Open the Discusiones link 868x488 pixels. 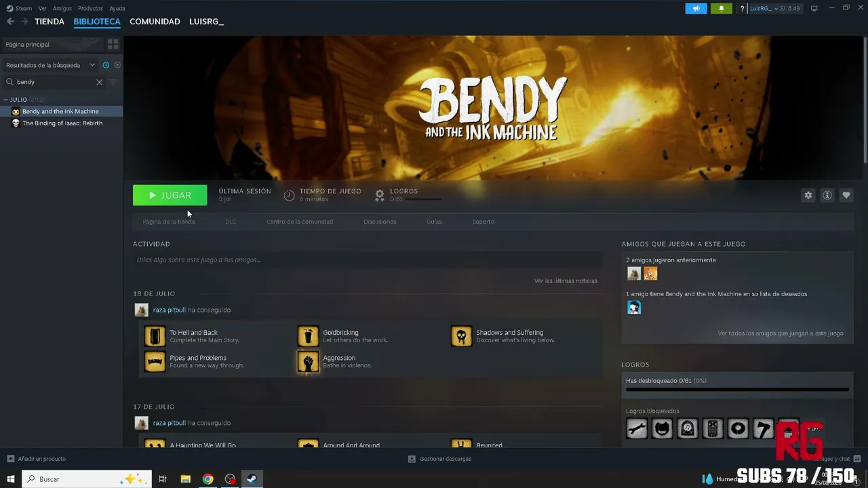point(380,222)
